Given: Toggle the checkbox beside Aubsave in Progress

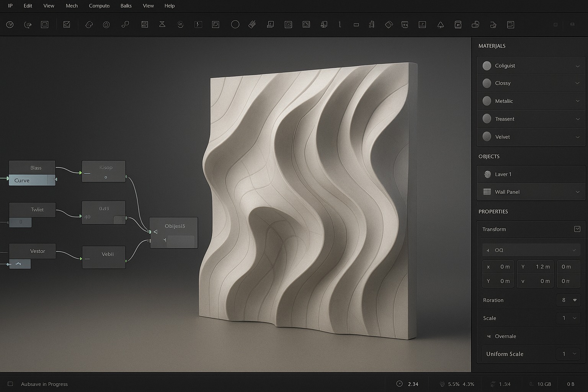Looking at the screenshot, I should [10, 384].
